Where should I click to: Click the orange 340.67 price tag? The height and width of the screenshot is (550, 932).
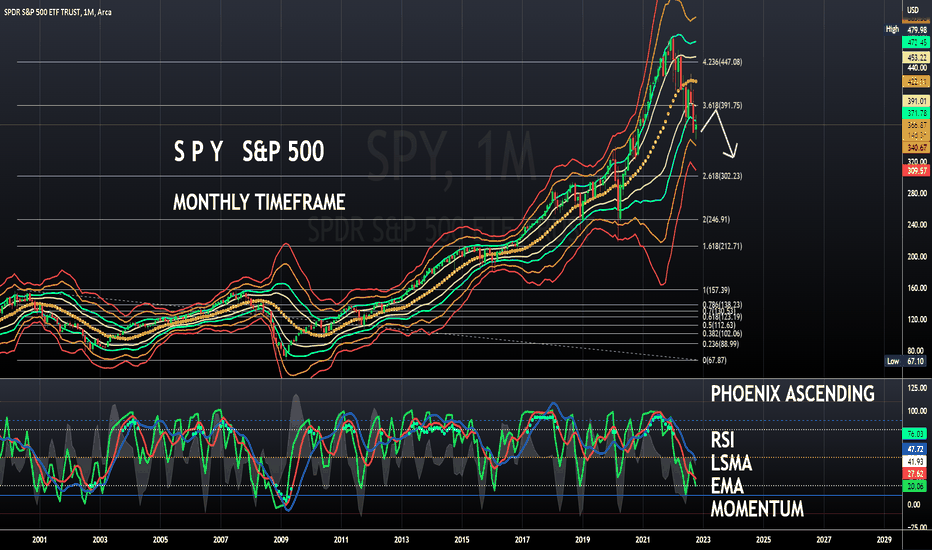(915, 147)
